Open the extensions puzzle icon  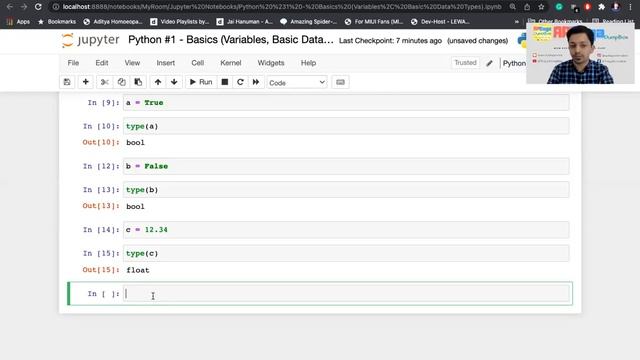[602, 7]
